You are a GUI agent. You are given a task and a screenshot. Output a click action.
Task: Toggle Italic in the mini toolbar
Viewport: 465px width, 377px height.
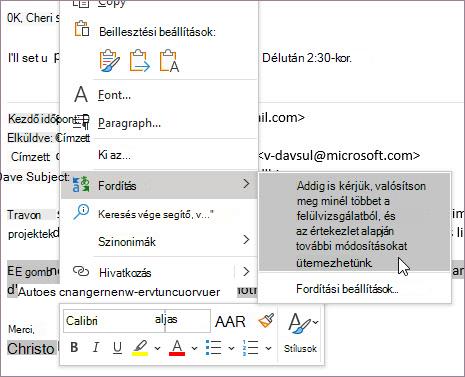pyautogui.click(x=96, y=348)
